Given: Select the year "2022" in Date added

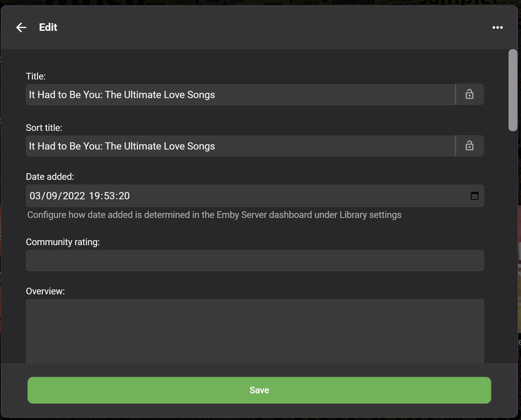Looking at the screenshot, I should (74, 196).
